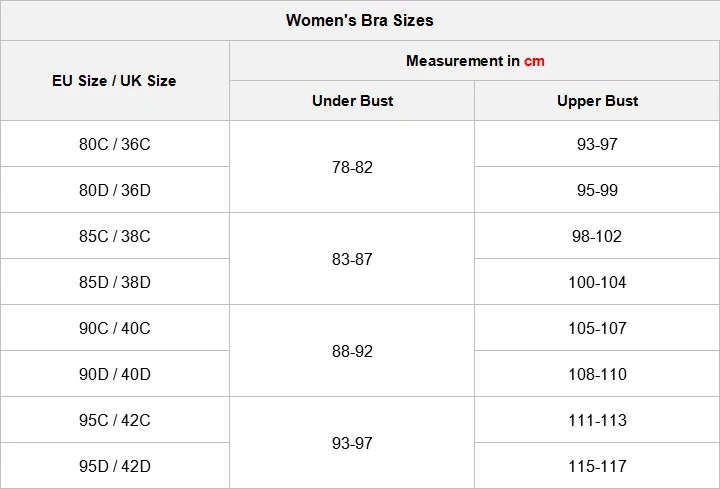The height and width of the screenshot is (489, 720).
Task: Select the Upper Bust column header
Action: (x=597, y=101)
